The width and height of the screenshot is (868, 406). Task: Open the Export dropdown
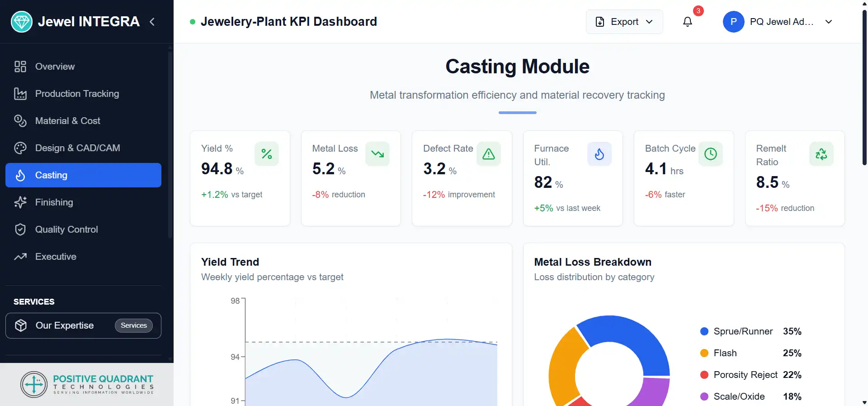pyautogui.click(x=624, y=22)
